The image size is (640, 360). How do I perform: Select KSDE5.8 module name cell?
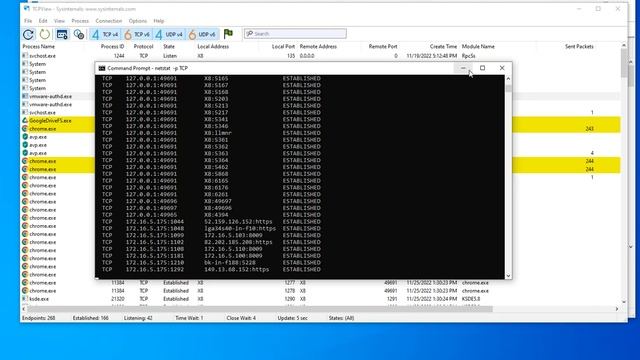[471, 299]
